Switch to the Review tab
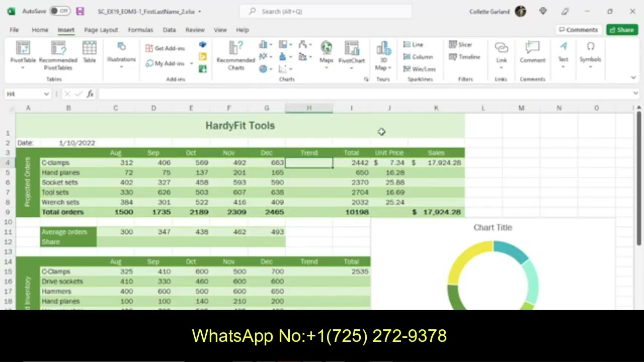This screenshot has height=362, width=644. tap(195, 30)
